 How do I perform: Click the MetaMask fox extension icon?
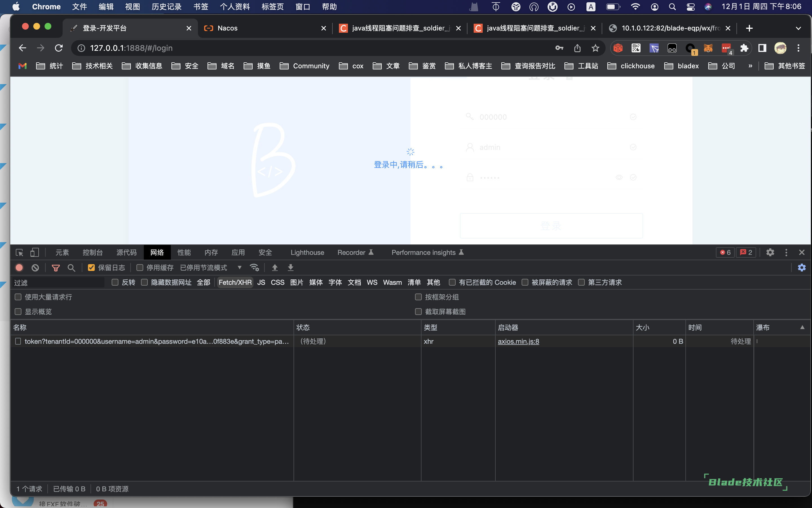[x=708, y=48]
